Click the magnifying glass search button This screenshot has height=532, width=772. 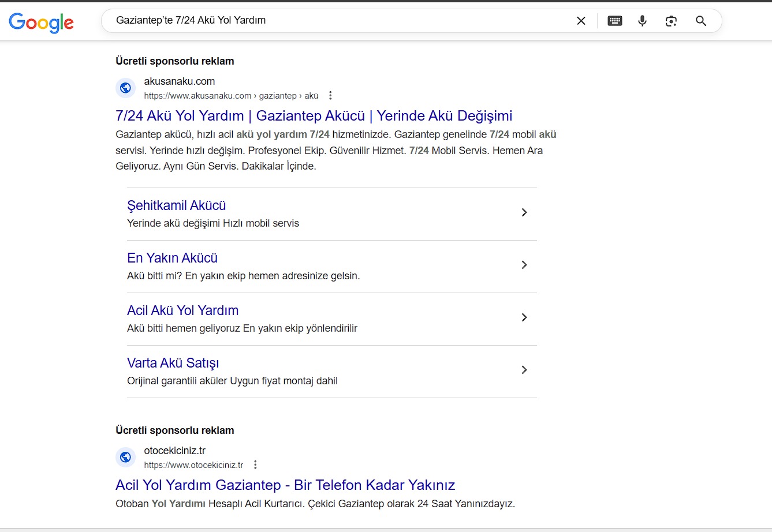click(x=701, y=21)
